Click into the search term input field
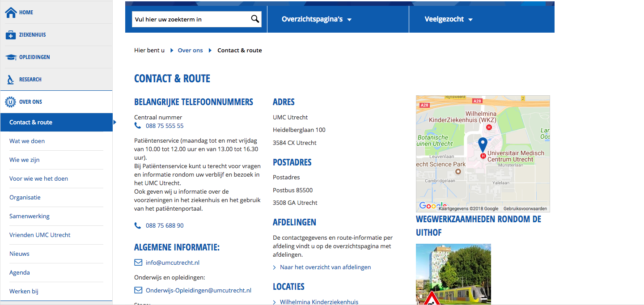Viewport: 644px width, 305px height. 190,19
